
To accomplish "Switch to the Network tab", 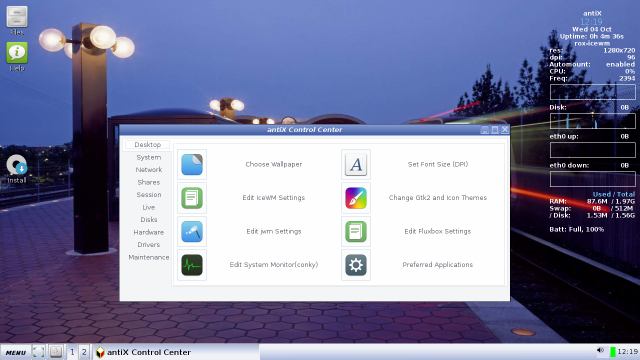I will [x=149, y=169].
